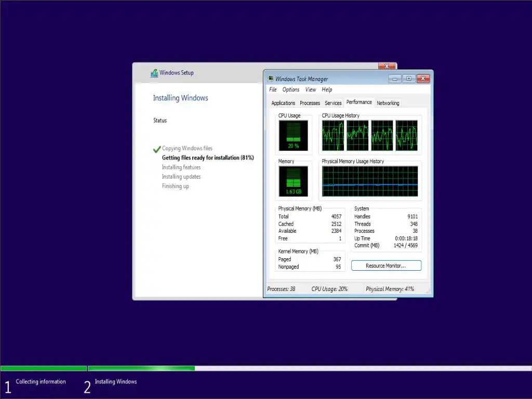Click the Handles value 9101

pos(413,217)
